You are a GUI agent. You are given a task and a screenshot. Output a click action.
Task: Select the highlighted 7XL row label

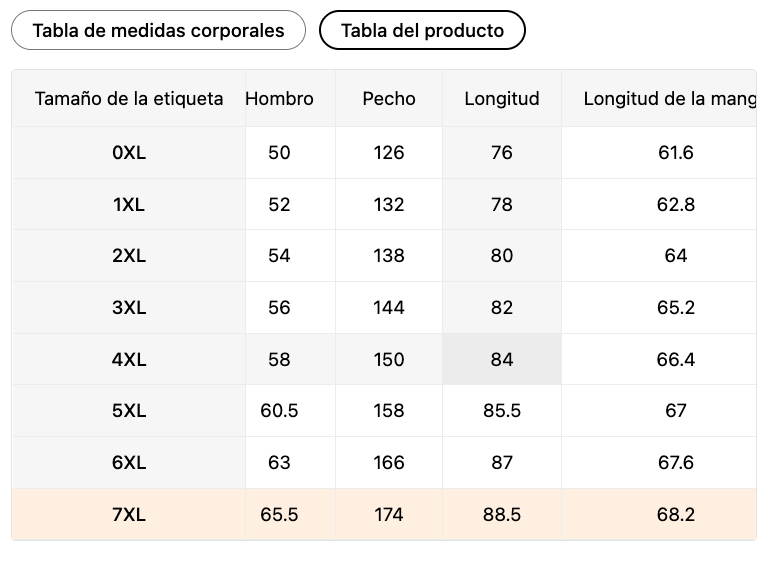[x=129, y=515]
